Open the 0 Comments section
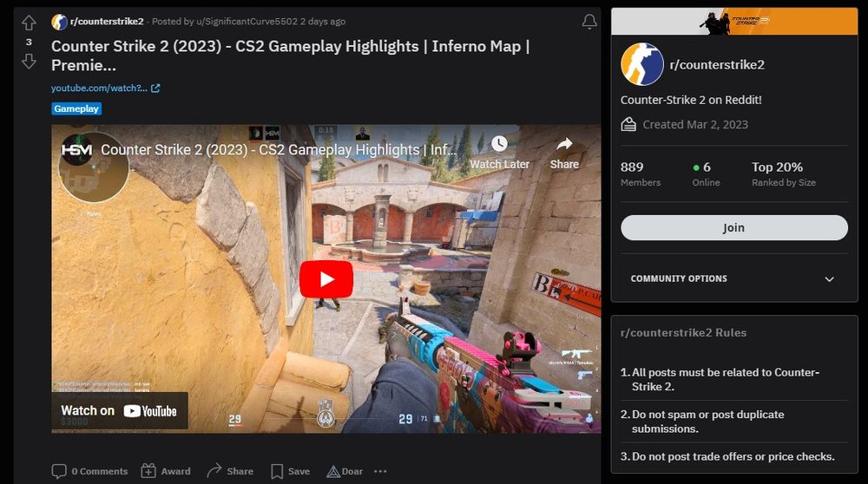Screen dimensions: 868x484 [x=89, y=471]
